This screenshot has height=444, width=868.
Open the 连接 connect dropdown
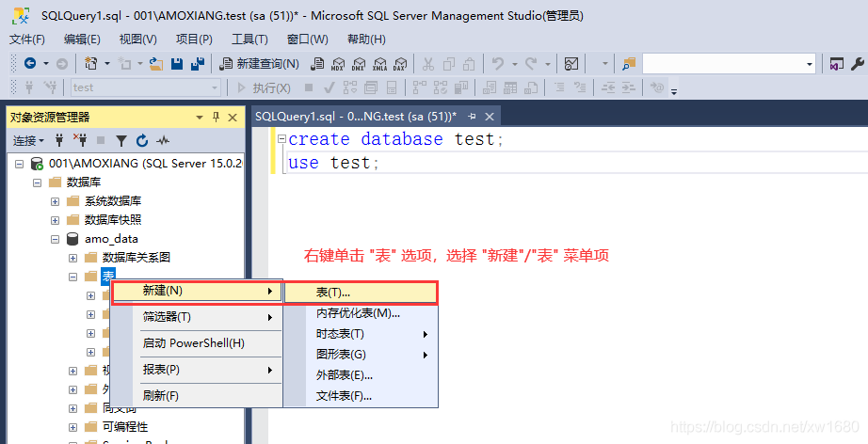click(x=28, y=141)
